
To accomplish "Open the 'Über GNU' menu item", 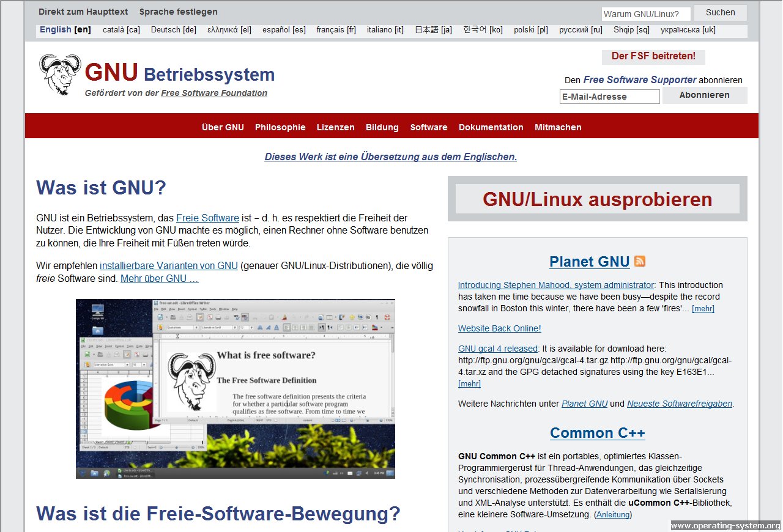I will 223,127.
